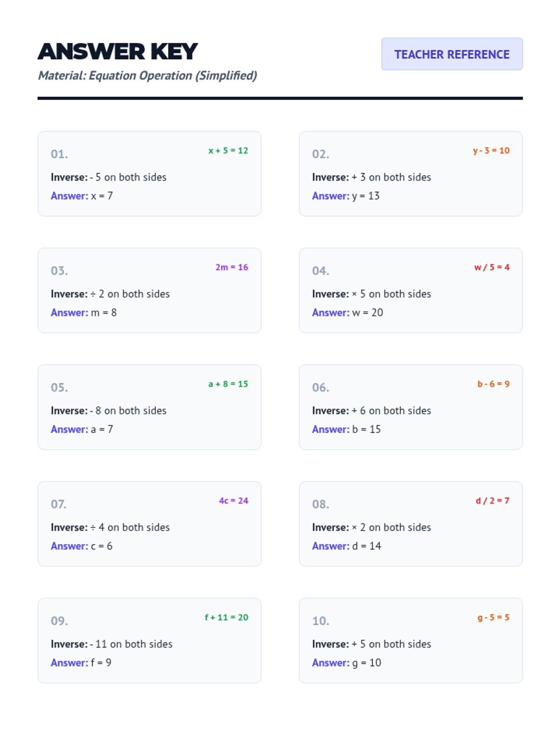Click Inverse: ÷ 2 on both sides
The width and height of the screenshot is (560, 747).
pos(110,294)
